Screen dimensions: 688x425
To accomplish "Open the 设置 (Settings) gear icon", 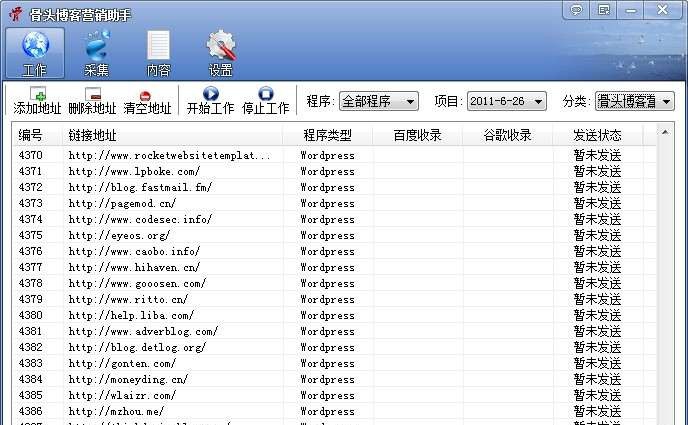I will [x=220, y=53].
